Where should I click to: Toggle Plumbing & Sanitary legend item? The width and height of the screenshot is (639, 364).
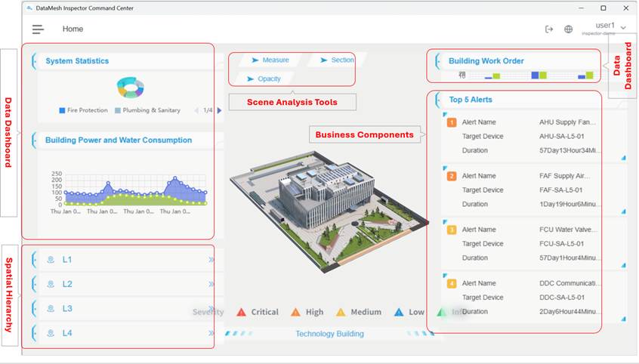click(147, 110)
